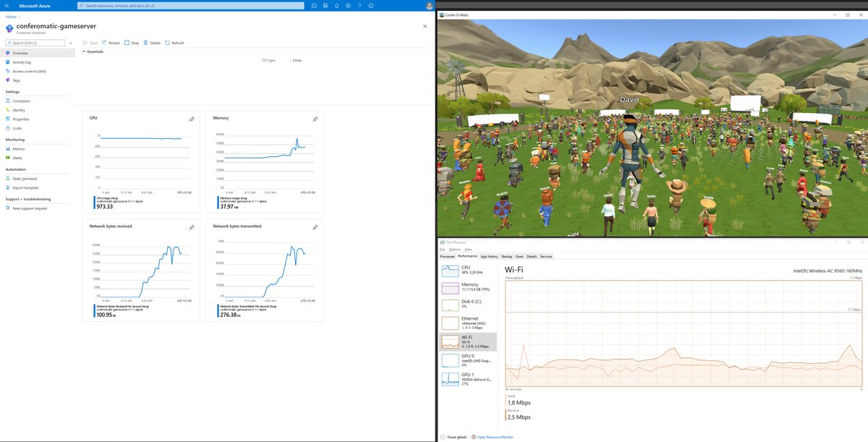The width and height of the screenshot is (868, 442).
Task: Click Stop in the container toolbar
Action: (x=132, y=43)
